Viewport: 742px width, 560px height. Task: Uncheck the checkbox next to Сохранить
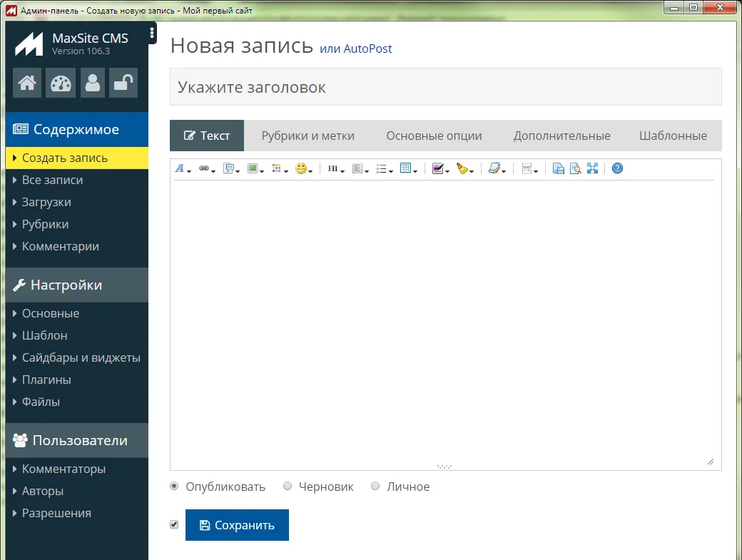[173, 524]
